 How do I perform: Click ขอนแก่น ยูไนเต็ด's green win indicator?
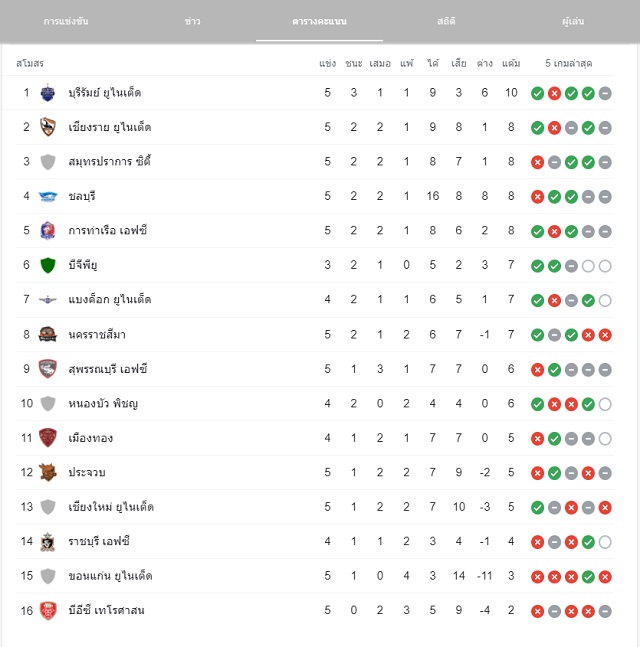tap(588, 577)
